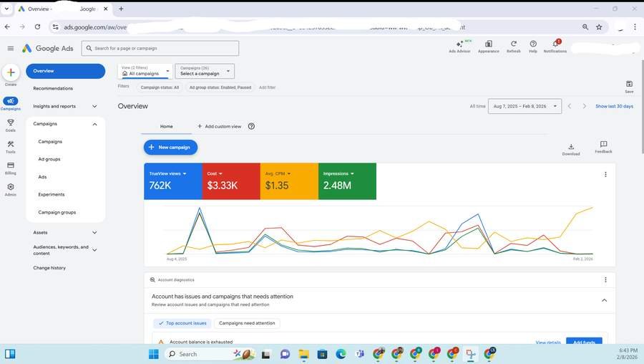Viewport: 644px width, 364px height.
Task: Open Campaign groups page
Action: tap(57, 212)
